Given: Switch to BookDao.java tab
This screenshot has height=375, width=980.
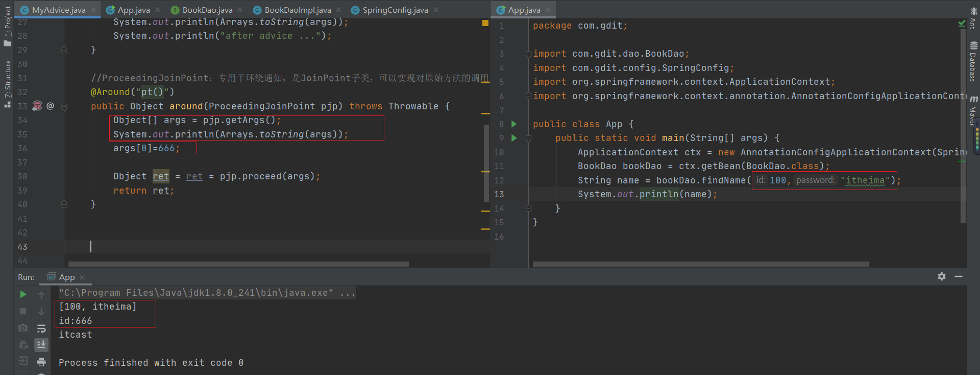Looking at the screenshot, I should point(207,10).
